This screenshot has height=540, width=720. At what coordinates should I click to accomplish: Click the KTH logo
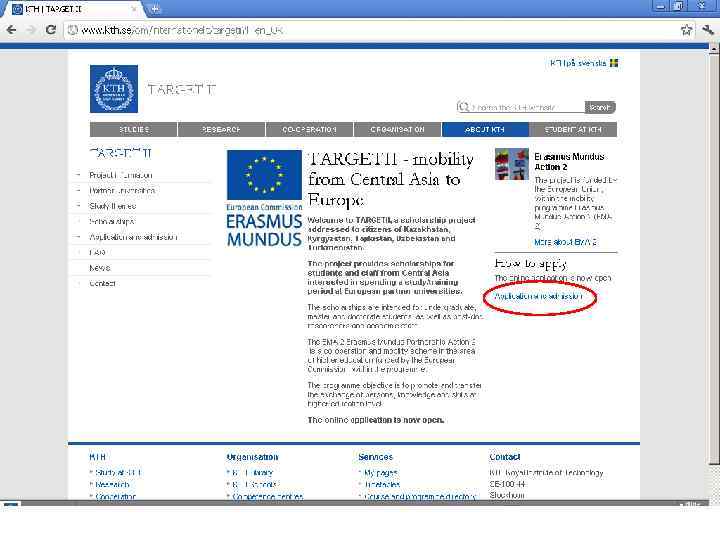pyautogui.click(x=114, y=89)
